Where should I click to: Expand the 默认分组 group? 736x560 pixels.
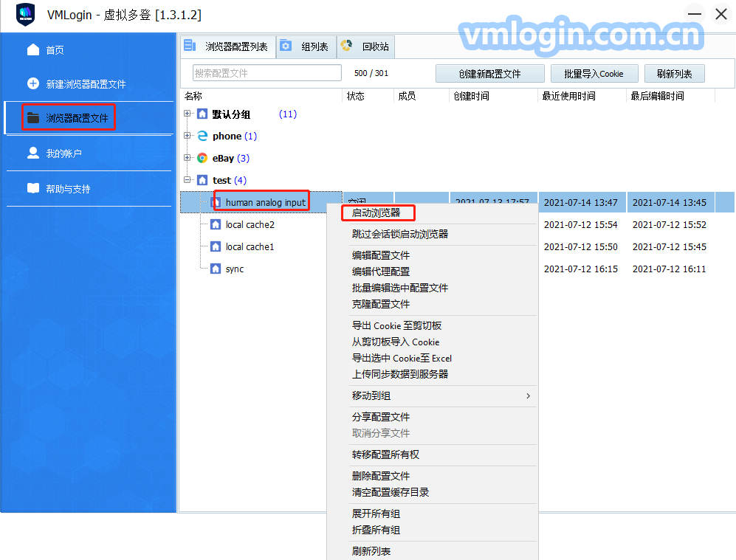(x=188, y=114)
